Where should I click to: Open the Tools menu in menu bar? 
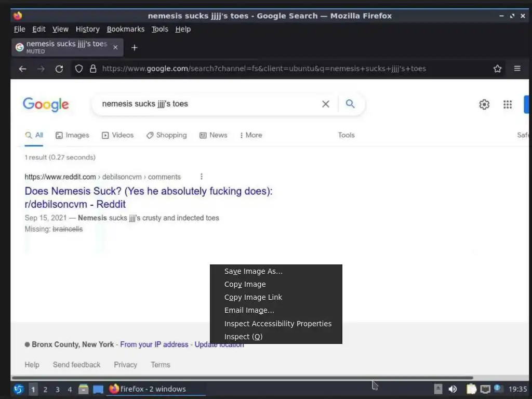click(x=160, y=29)
